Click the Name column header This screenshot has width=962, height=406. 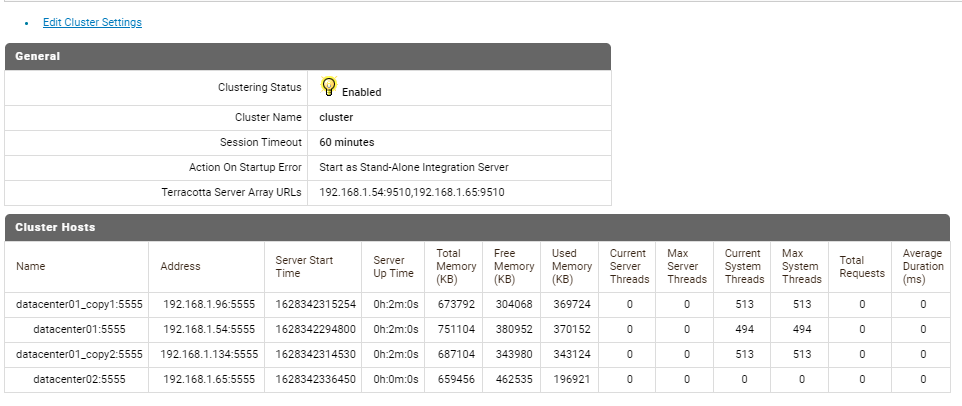(30, 267)
